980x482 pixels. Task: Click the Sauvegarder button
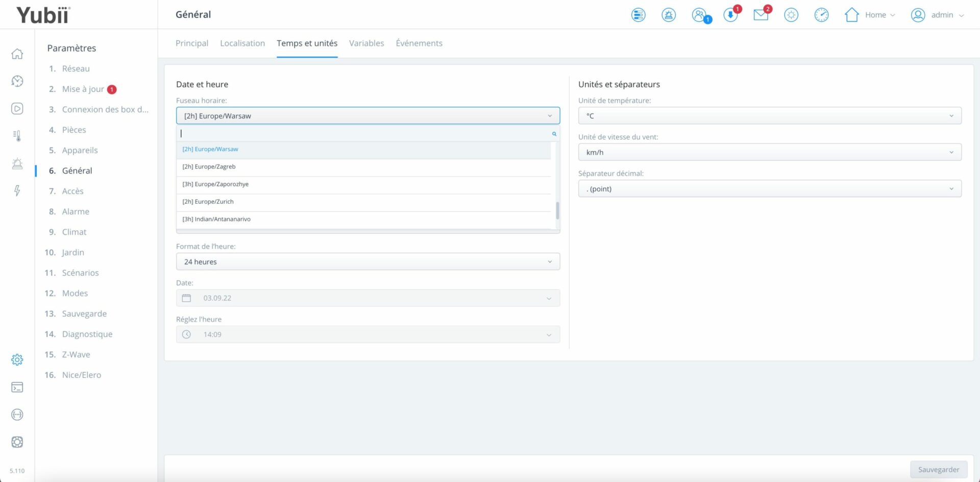938,470
